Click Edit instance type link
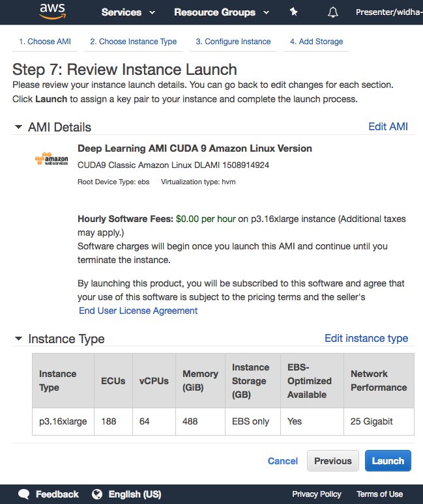 click(366, 338)
